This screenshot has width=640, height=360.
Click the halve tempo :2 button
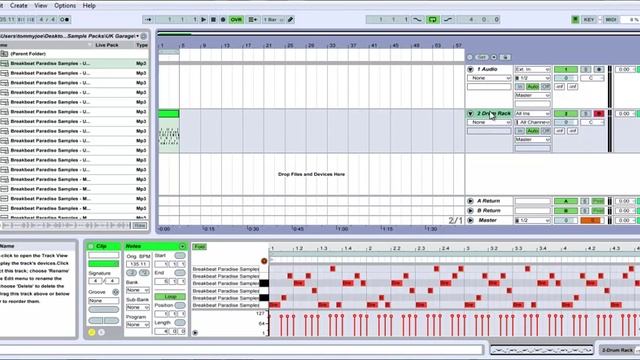(x=131, y=273)
